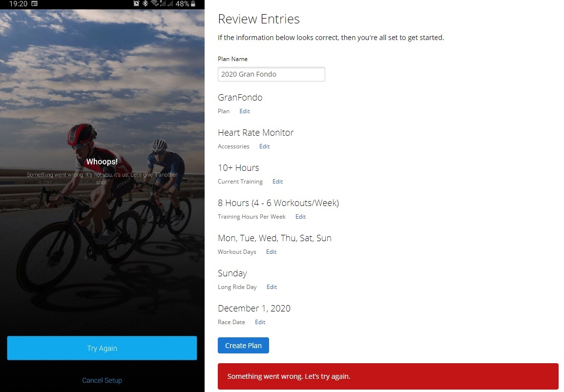Click the 'Heart Rate Monitor' value text
Image resolution: width=564 pixels, height=392 pixels.
(x=256, y=133)
